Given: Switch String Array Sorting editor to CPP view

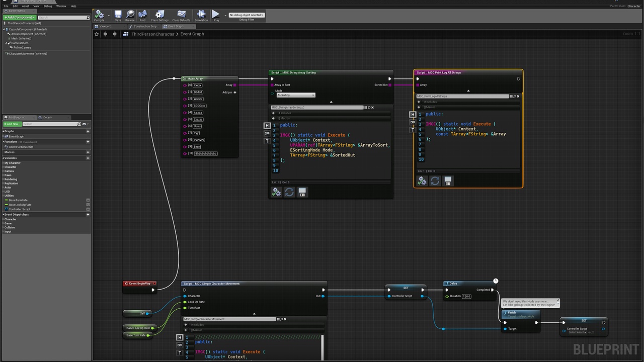Looking at the screenshot, I should click(267, 133).
